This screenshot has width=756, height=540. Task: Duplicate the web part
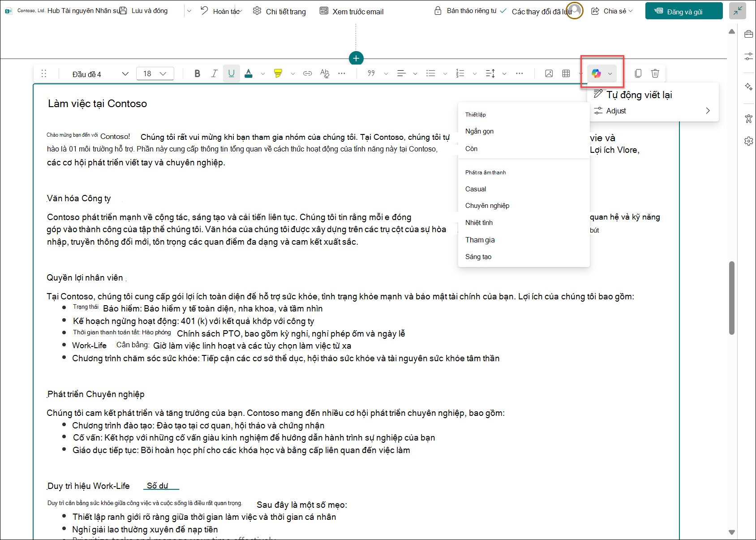[x=638, y=73]
